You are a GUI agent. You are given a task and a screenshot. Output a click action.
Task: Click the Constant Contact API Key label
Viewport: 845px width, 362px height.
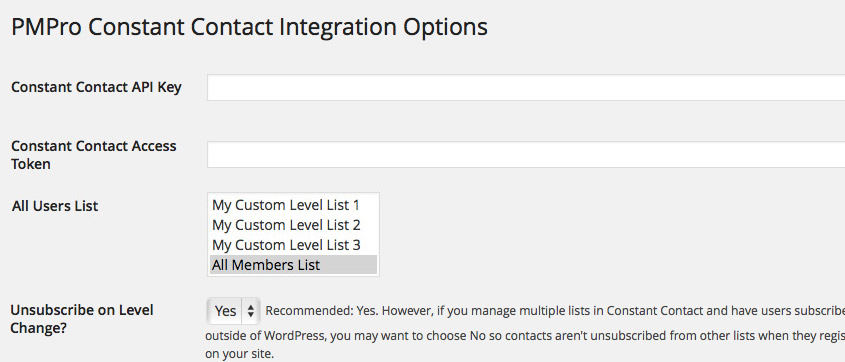[96, 87]
